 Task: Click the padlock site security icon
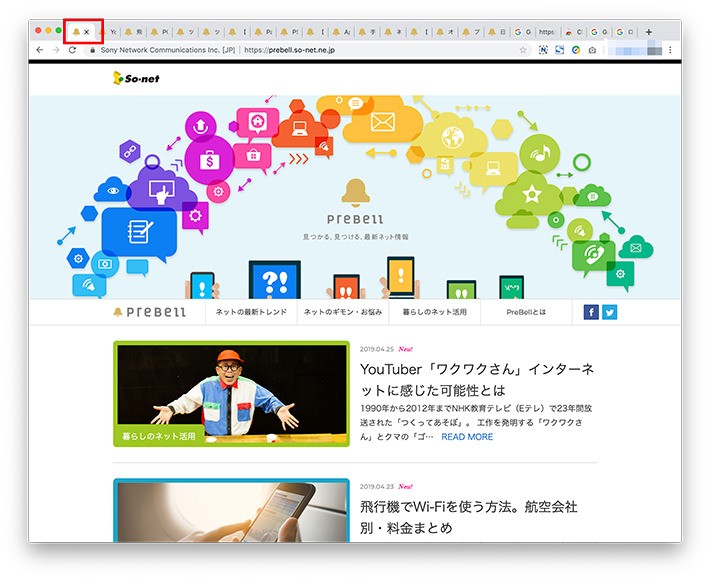[92, 50]
